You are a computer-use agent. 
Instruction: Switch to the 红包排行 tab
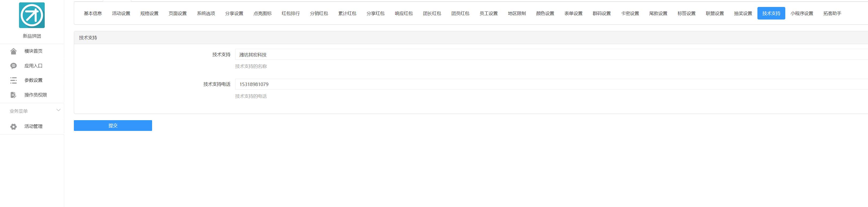coord(291,13)
